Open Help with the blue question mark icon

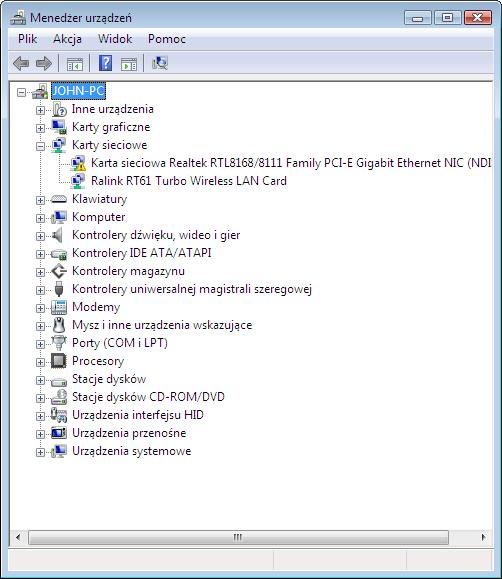pyautogui.click(x=106, y=63)
